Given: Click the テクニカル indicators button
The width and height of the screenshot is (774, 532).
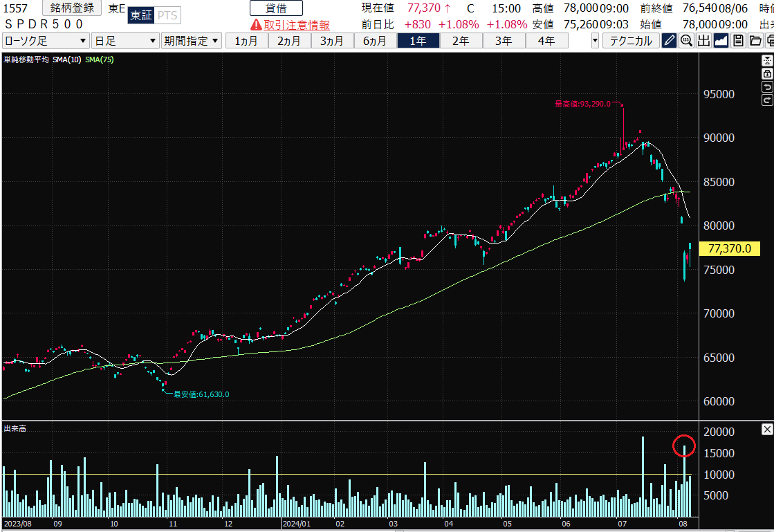Looking at the screenshot, I should 631,40.
